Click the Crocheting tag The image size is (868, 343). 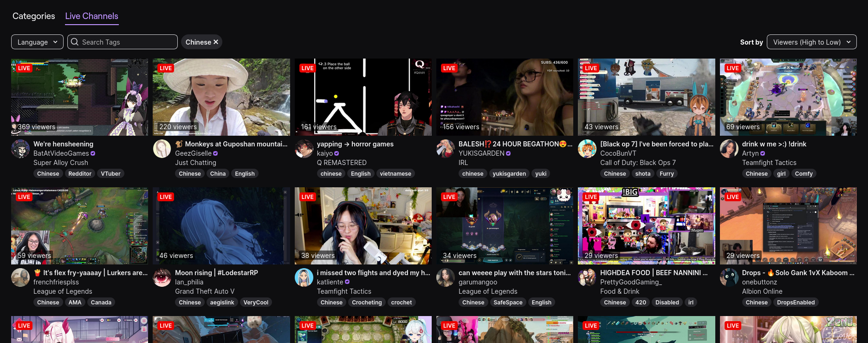(367, 302)
